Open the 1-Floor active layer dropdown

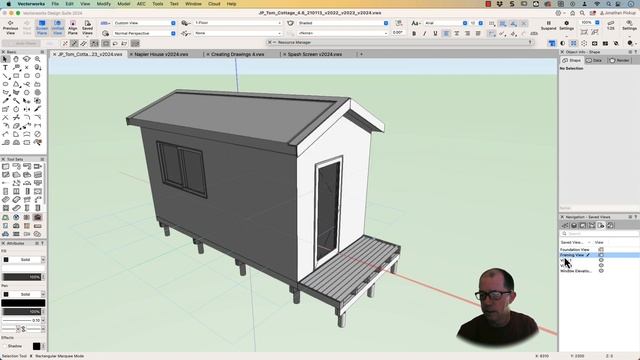point(238,23)
